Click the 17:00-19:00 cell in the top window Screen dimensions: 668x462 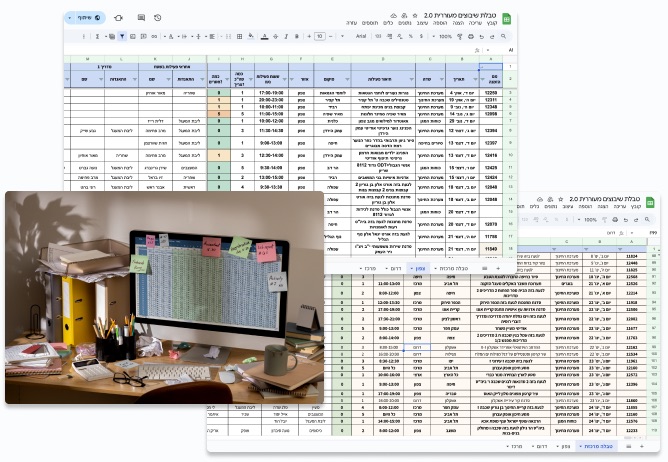[271, 92]
